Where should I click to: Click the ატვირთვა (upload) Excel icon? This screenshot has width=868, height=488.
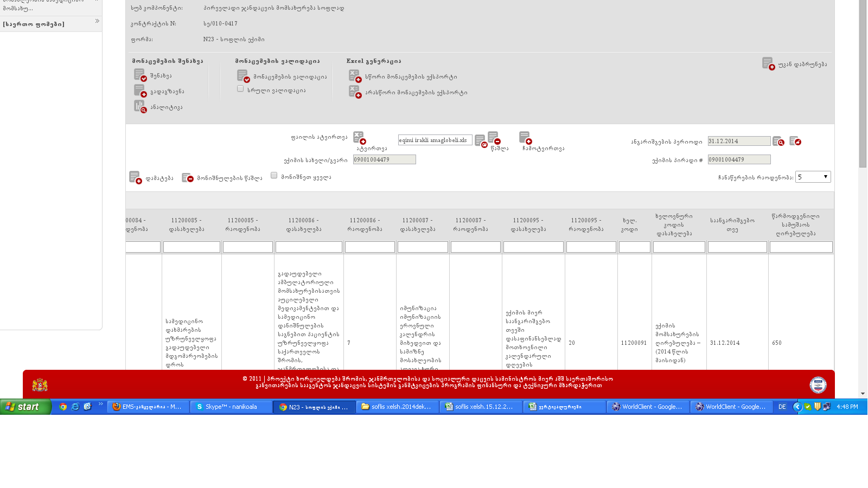tap(359, 138)
